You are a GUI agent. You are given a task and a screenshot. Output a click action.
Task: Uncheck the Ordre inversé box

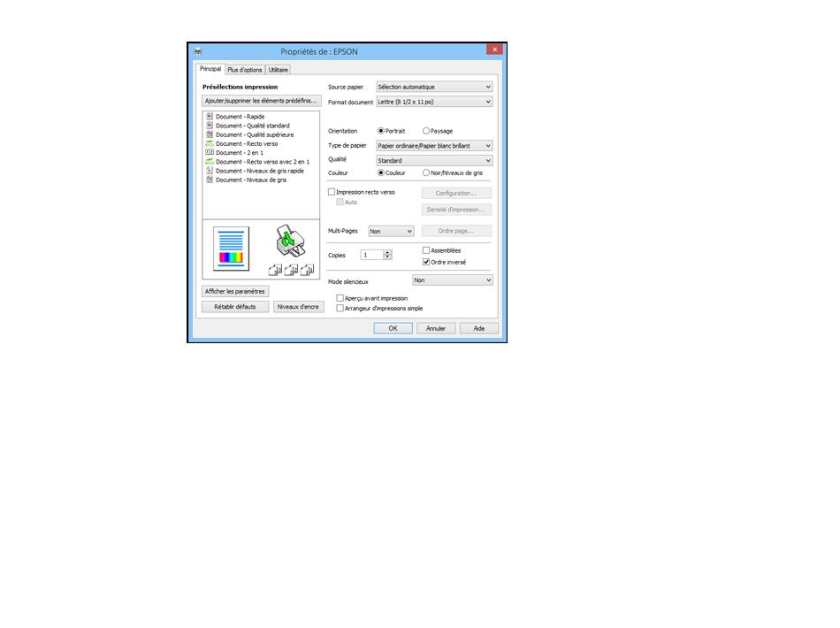[x=426, y=262]
